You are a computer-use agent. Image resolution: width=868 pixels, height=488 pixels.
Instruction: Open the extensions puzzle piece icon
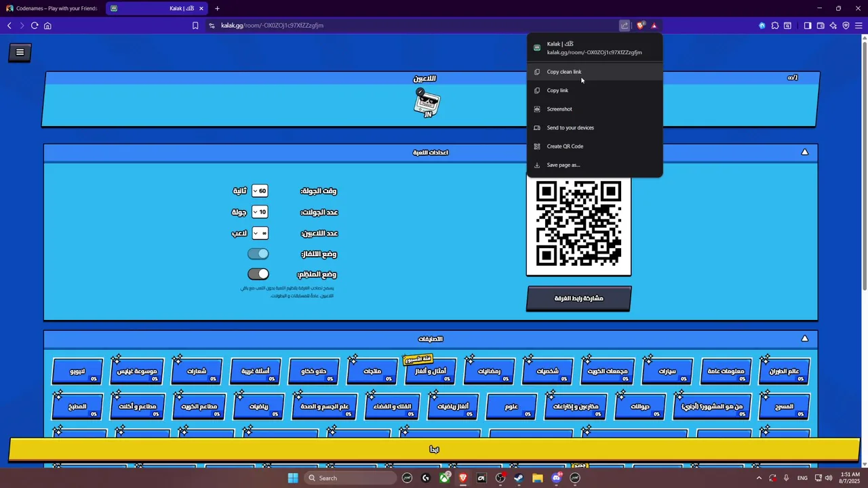[x=775, y=26]
